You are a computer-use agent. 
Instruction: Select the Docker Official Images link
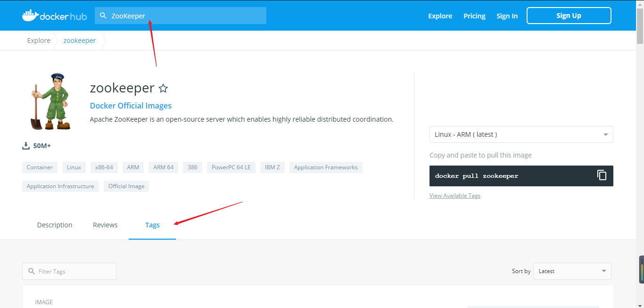pos(131,105)
